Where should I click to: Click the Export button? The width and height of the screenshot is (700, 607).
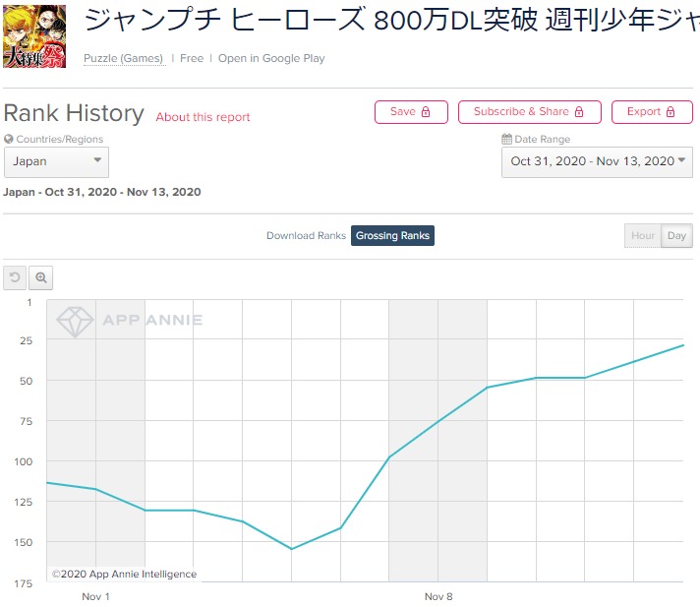pos(652,112)
